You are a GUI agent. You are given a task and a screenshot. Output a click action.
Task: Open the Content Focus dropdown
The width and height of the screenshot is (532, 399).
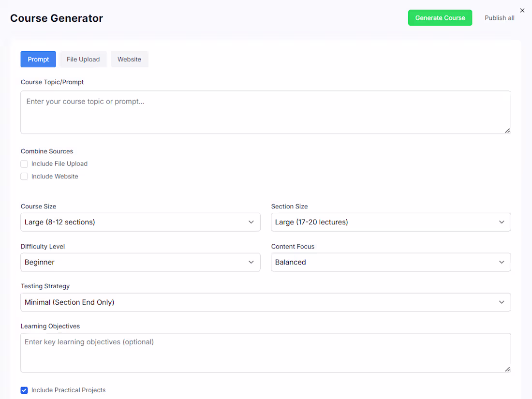coord(391,262)
